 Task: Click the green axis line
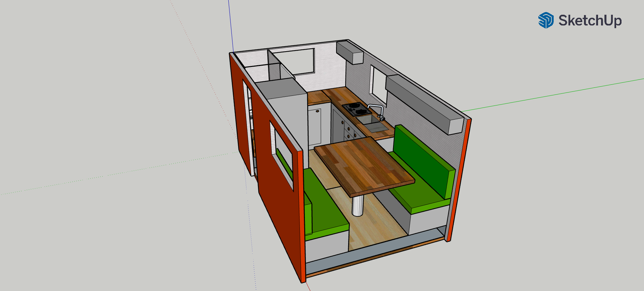pyautogui.click(x=553, y=95)
